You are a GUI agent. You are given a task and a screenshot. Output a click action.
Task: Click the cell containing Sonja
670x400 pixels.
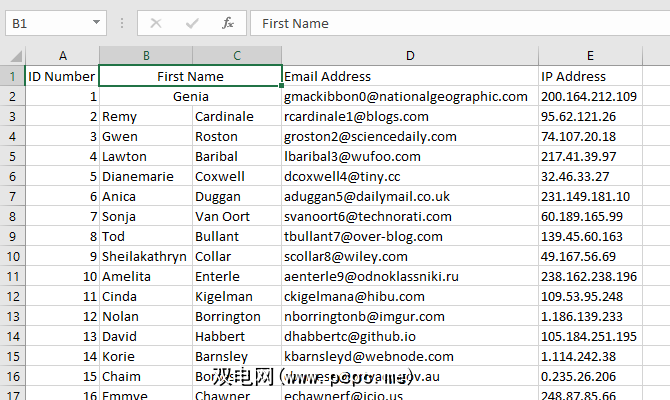pos(146,216)
